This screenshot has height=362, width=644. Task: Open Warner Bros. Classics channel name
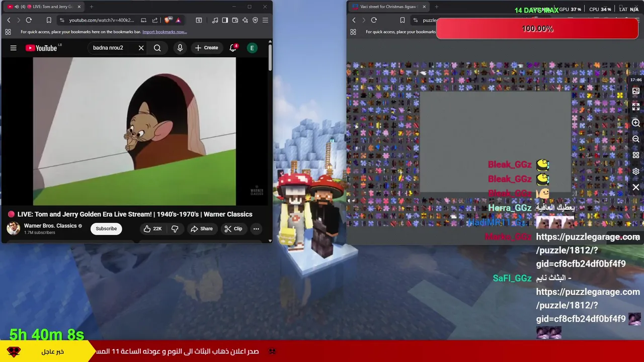pyautogui.click(x=50, y=226)
